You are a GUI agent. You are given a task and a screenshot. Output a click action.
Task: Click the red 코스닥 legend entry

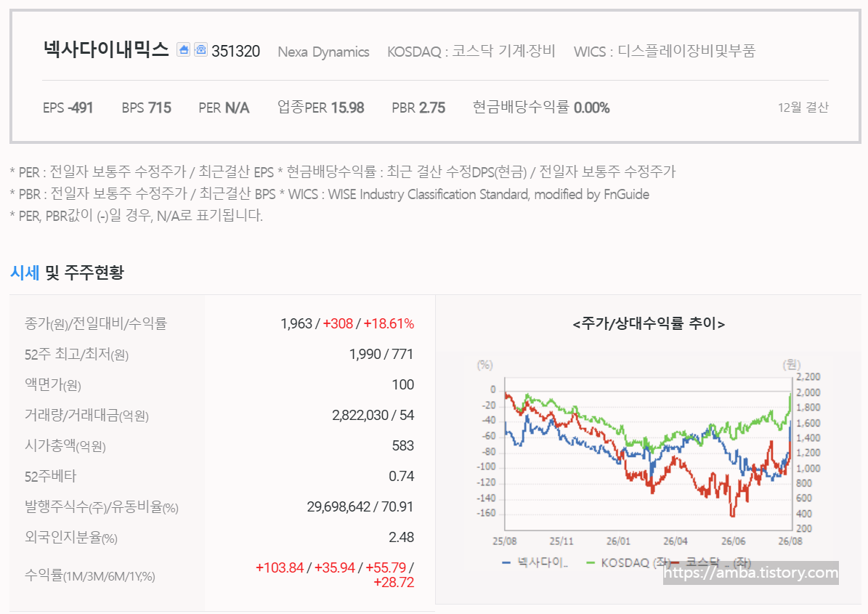tap(711, 562)
